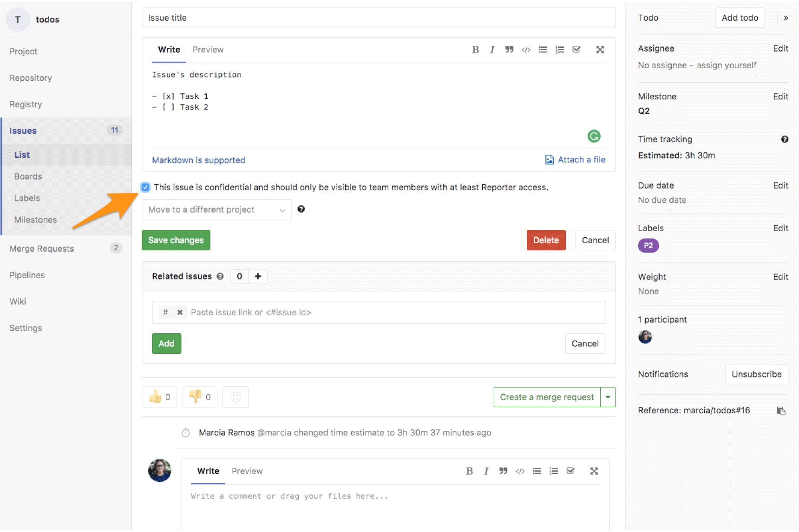Select Write tab in comment editor
The height and width of the screenshot is (532, 799).
tap(208, 471)
